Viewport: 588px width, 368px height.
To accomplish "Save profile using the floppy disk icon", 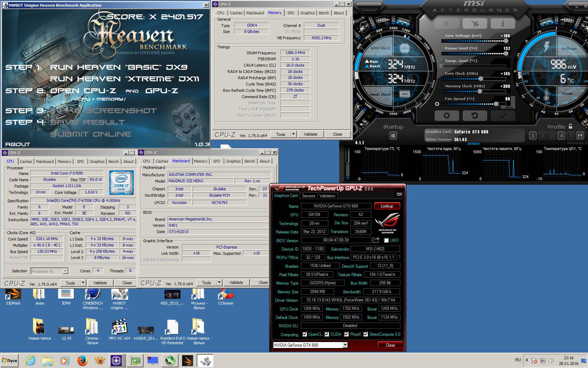I will coord(580,136).
